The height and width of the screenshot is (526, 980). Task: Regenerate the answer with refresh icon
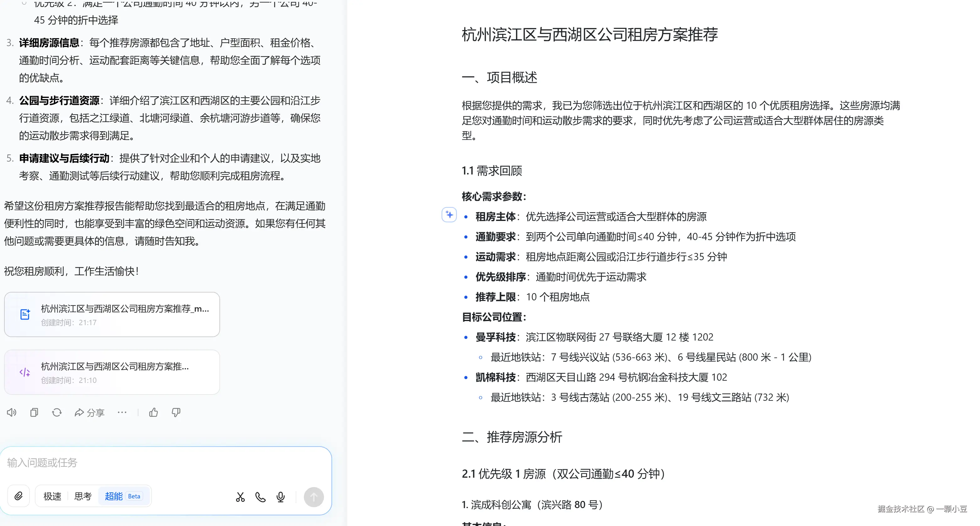coord(57,412)
